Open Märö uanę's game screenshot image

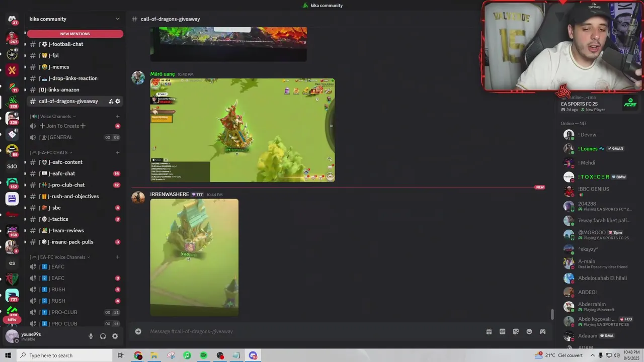243,130
